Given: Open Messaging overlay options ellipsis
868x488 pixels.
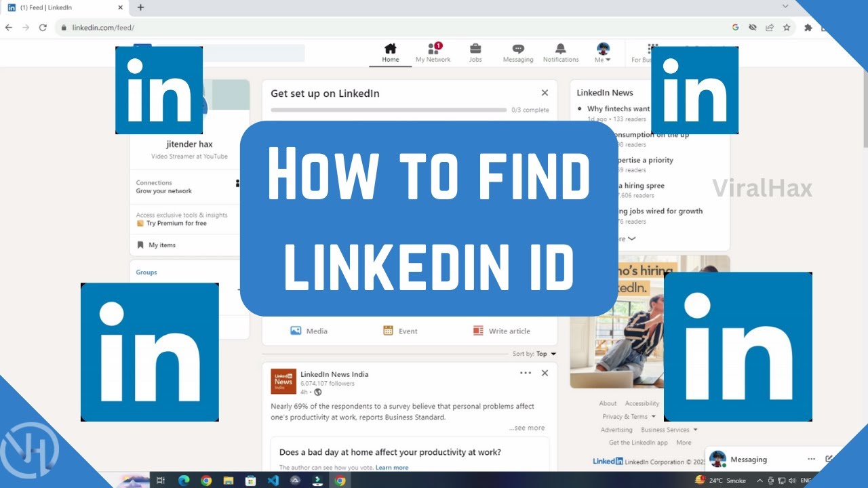Looking at the screenshot, I should tap(811, 459).
